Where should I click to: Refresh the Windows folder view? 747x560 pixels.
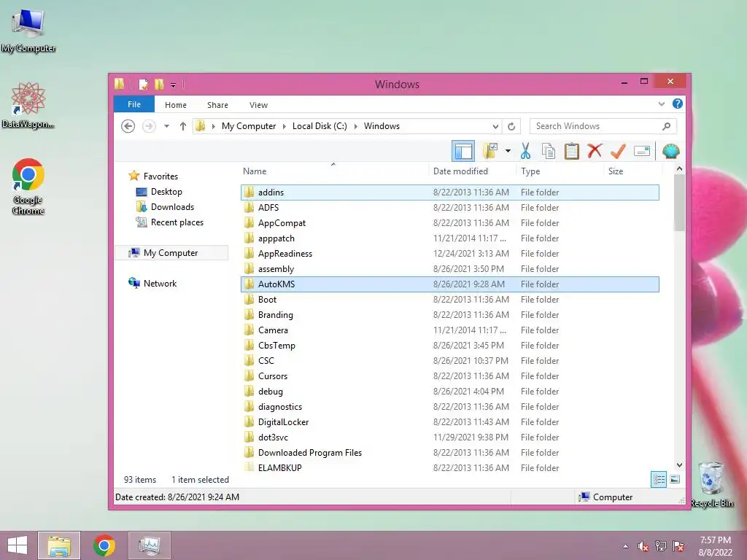pyautogui.click(x=511, y=126)
